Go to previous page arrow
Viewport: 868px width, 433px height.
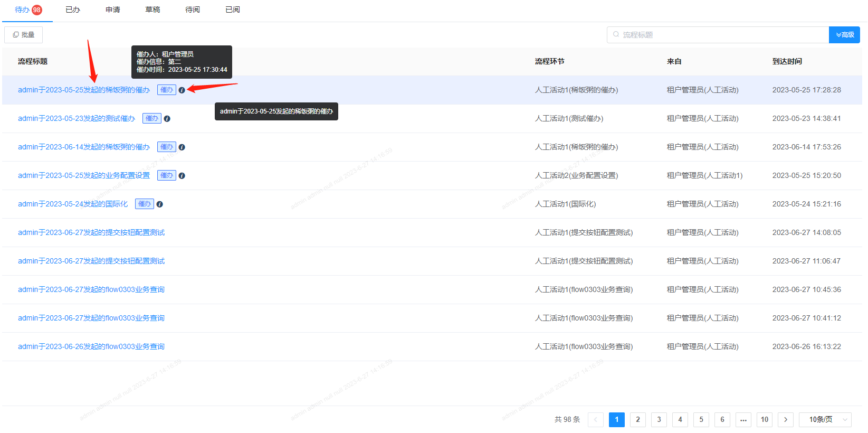tap(596, 420)
